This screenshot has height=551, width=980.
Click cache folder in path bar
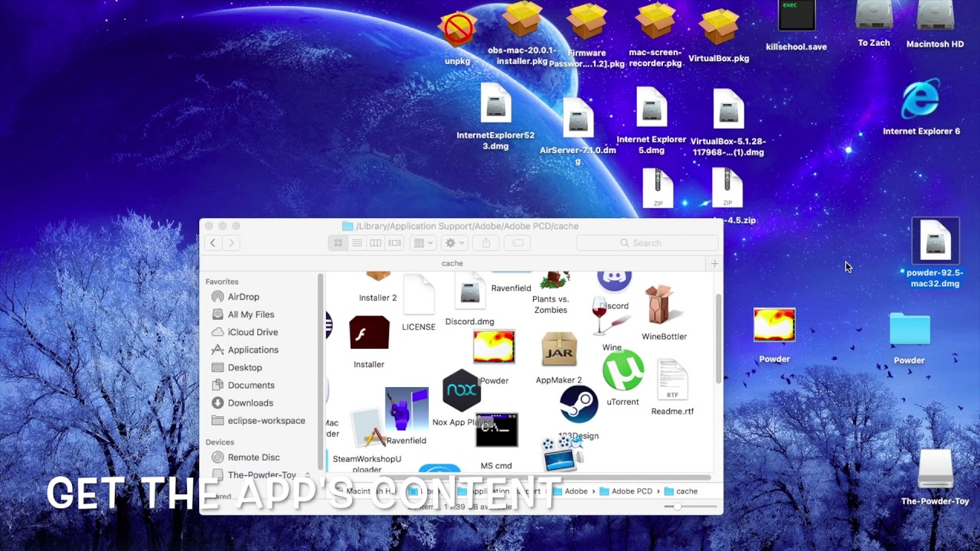[681, 491]
